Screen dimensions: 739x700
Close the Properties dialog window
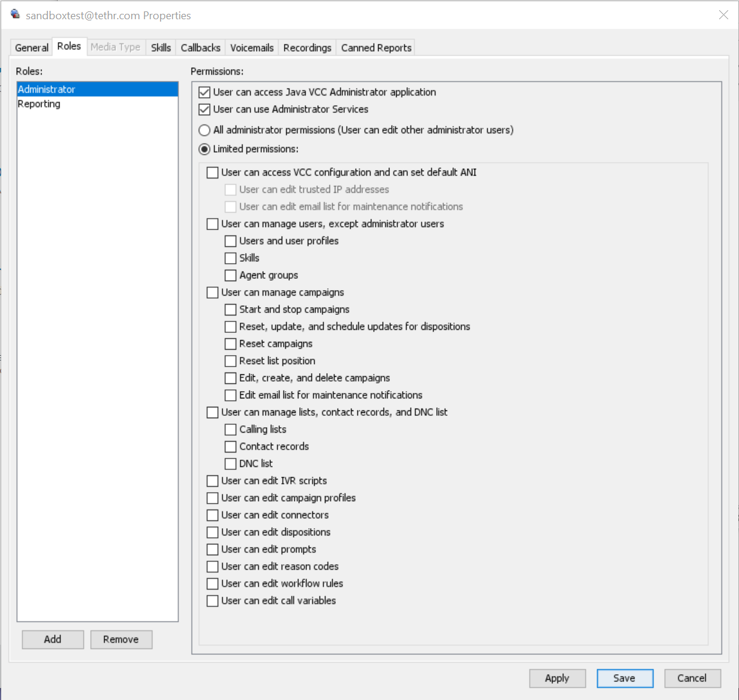click(723, 15)
